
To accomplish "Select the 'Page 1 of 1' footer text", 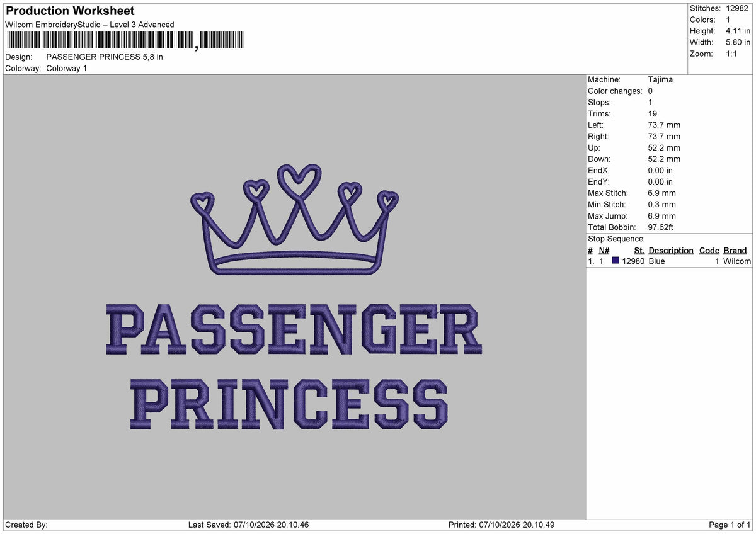I will pyautogui.click(x=730, y=525).
